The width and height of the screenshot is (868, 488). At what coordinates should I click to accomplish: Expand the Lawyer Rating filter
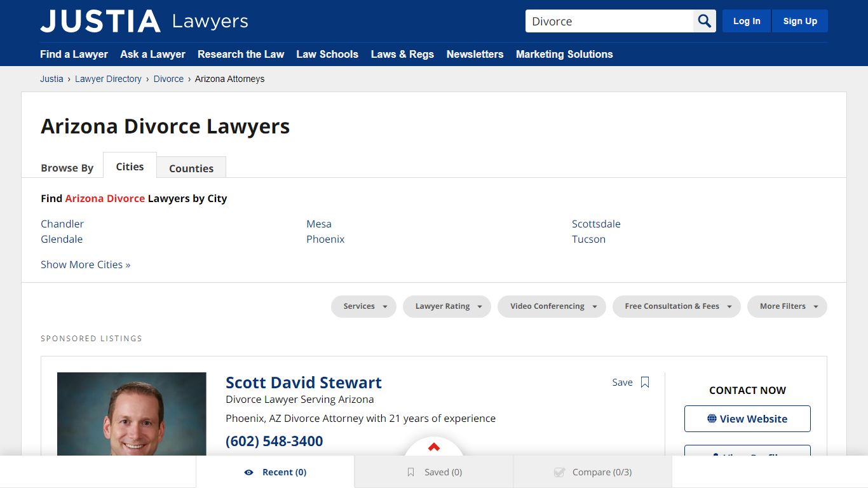(x=447, y=306)
